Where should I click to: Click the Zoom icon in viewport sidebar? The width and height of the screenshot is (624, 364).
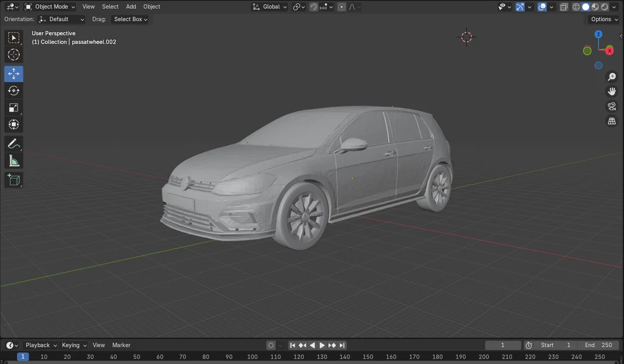tap(611, 76)
